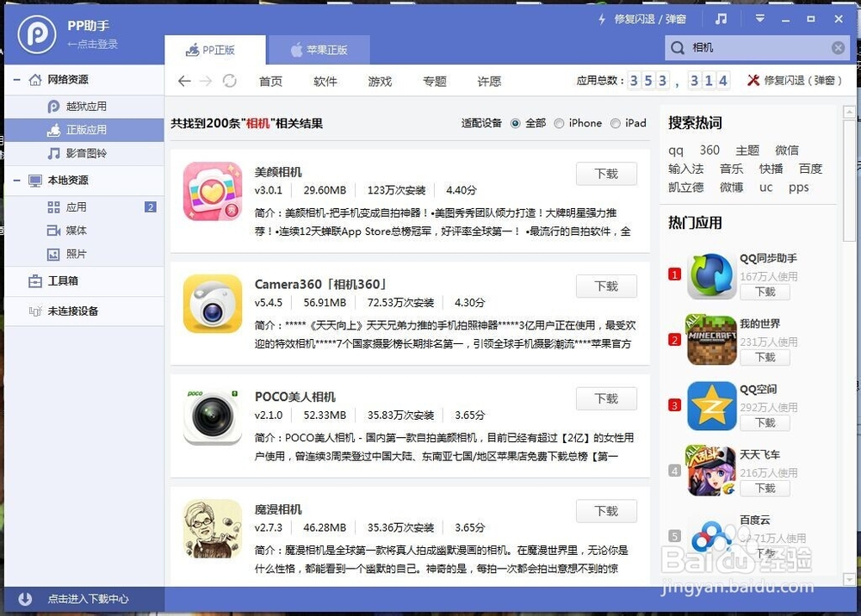Download 天天飞车 from hot apps
Screen dimensions: 861x616
point(765,488)
